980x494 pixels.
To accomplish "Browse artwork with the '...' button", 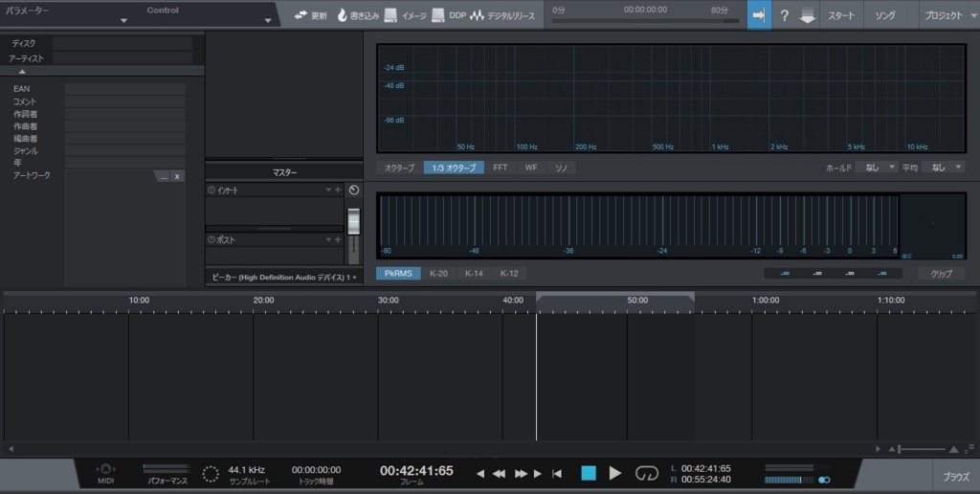I will [x=164, y=177].
